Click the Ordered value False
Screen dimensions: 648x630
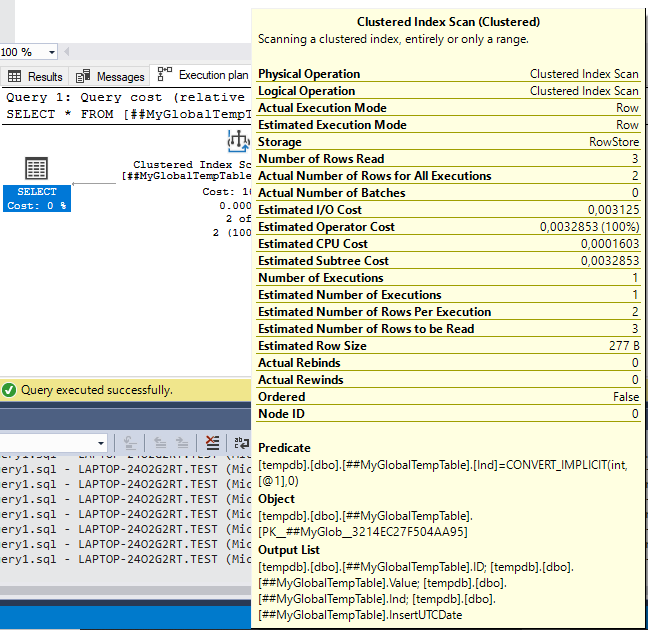click(x=626, y=397)
